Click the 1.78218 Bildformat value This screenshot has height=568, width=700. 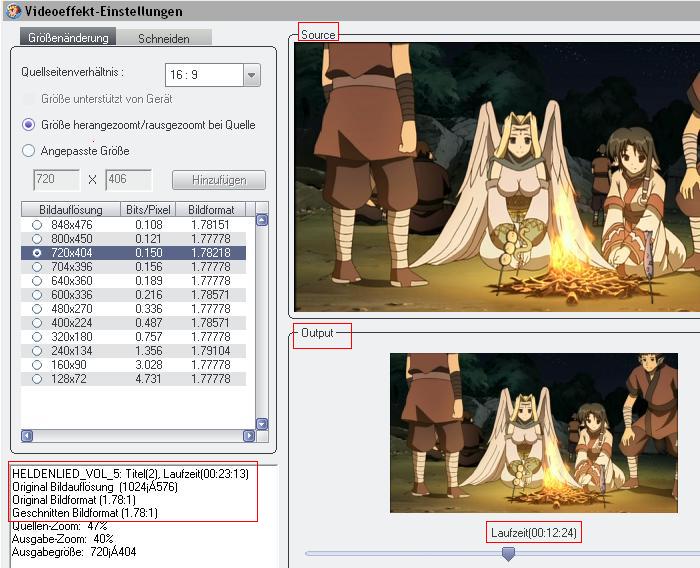[211, 253]
